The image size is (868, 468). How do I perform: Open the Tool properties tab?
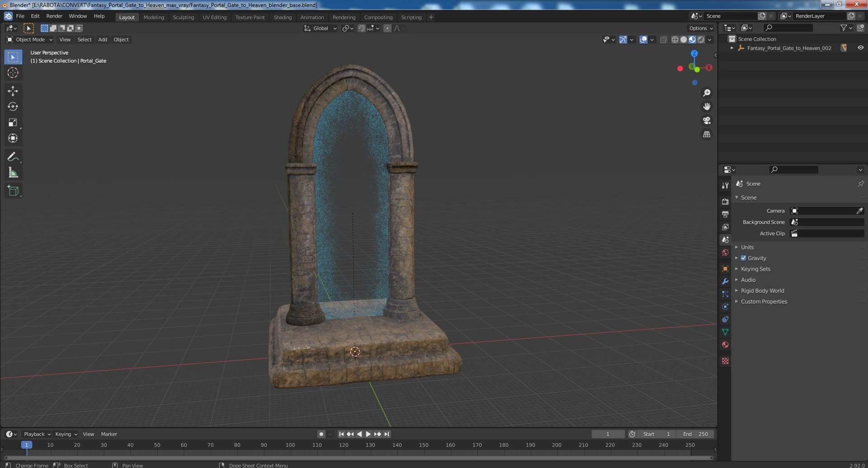click(x=725, y=186)
